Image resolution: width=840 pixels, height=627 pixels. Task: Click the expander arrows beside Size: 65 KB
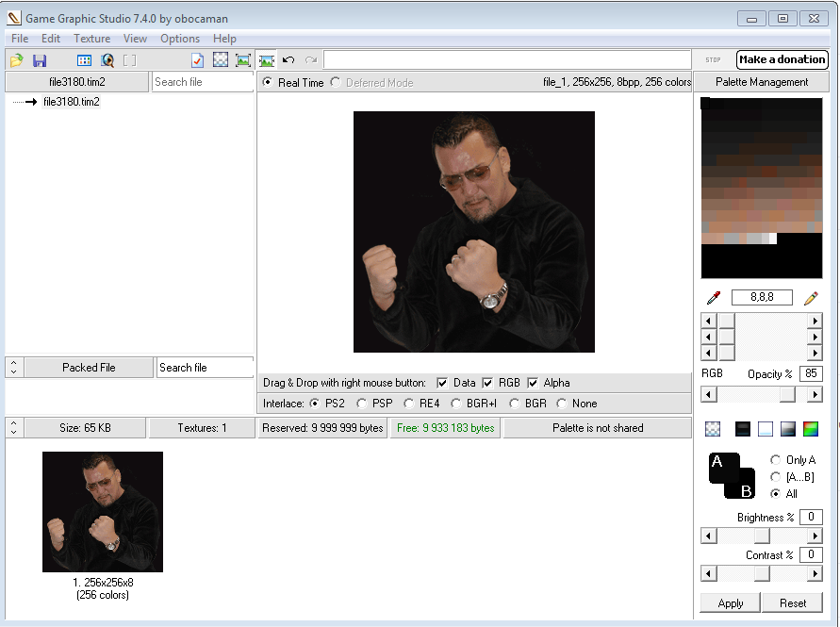tap(13, 428)
